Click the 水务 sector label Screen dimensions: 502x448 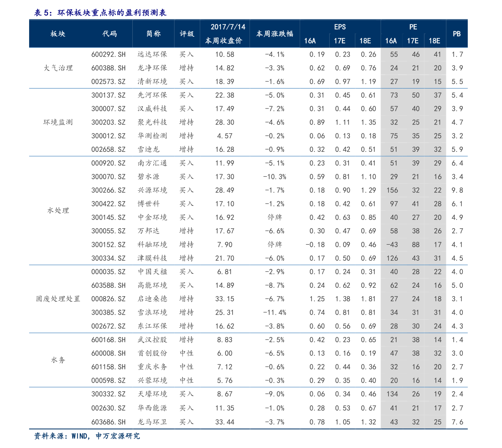coord(58,360)
